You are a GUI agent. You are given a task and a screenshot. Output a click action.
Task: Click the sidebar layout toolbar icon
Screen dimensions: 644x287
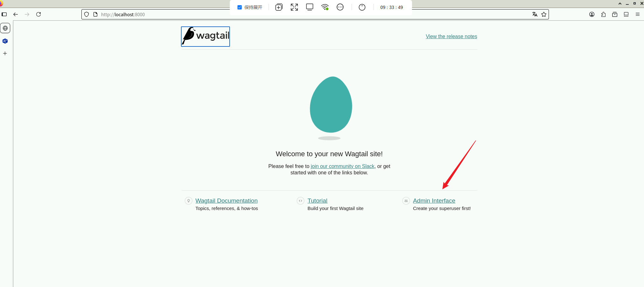click(x=626, y=14)
